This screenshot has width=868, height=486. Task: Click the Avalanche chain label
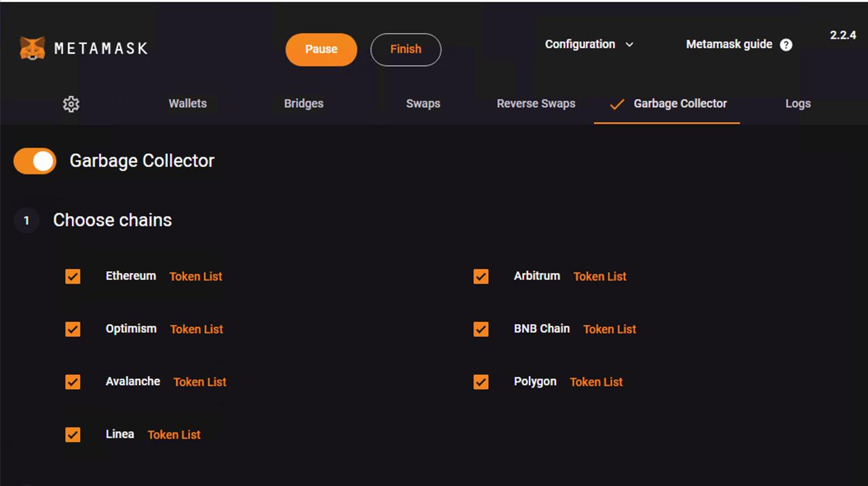133,382
